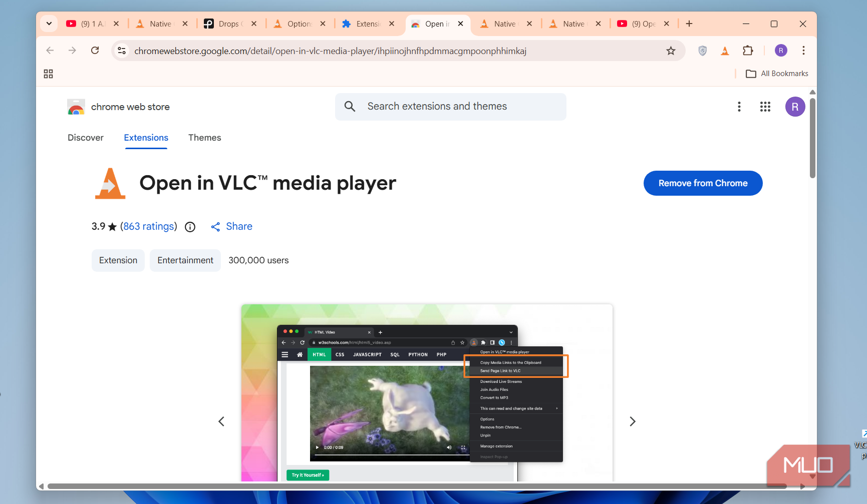Image resolution: width=867 pixels, height=504 pixels.
Task: Open the Extensions puzzle menu
Action: coord(748,51)
